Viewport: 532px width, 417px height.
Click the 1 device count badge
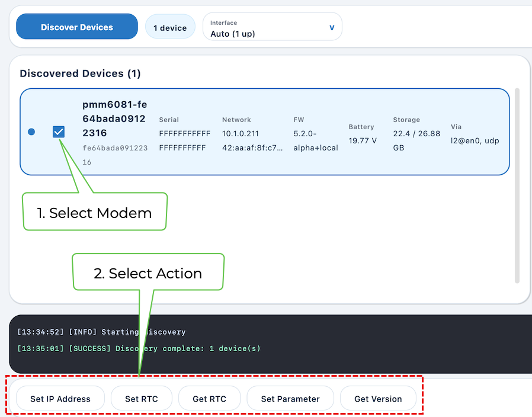coord(170,27)
